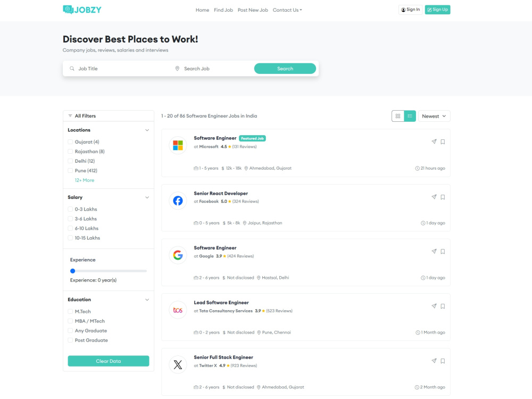The image size is (532, 399).
Task: Switch to list view layout icon
Action: click(x=410, y=116)
